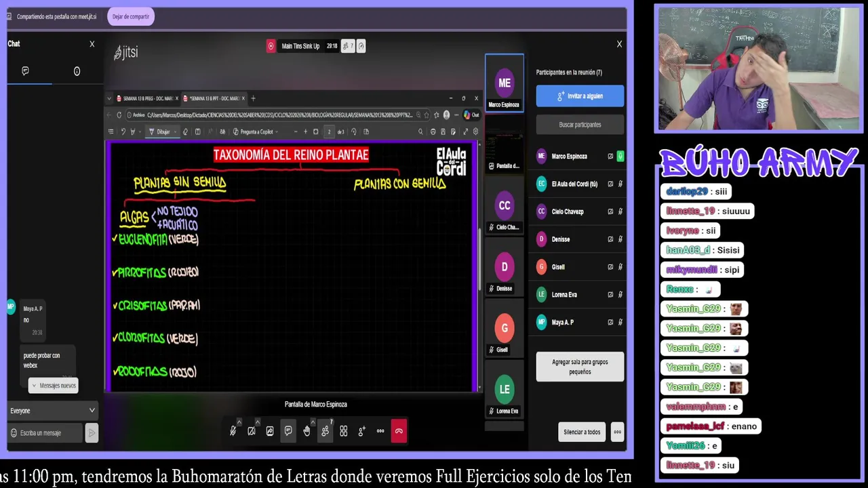Reload the shared browser page
Image resolution: width=868 pixels, height=488 pixels.
coord(119,115)
